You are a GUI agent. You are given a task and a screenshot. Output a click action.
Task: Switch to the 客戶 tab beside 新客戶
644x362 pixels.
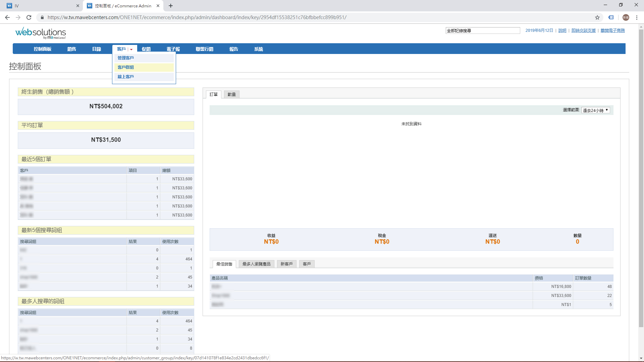click(307, 264)
